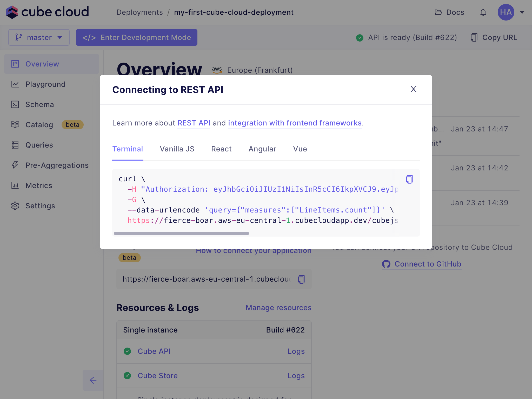Open the Pre-Aggregations section
The height and width of the screenshot is (399, 532).
(57, 165)
